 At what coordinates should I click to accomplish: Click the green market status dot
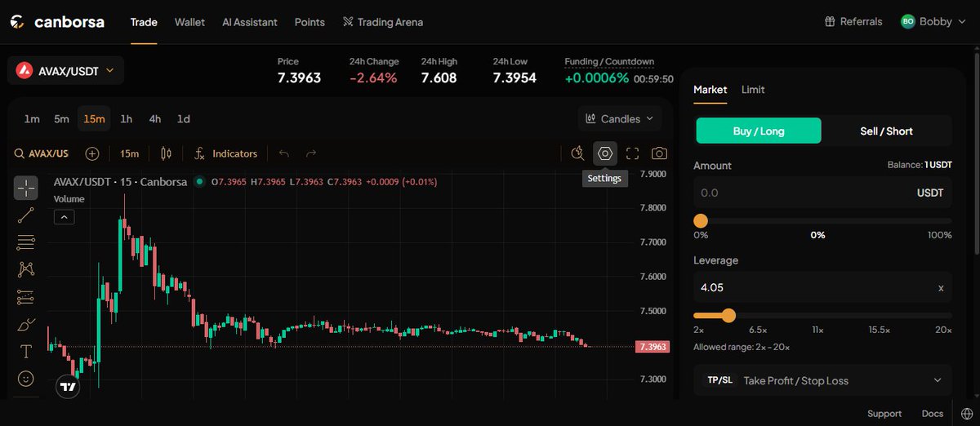coord(199,182)
